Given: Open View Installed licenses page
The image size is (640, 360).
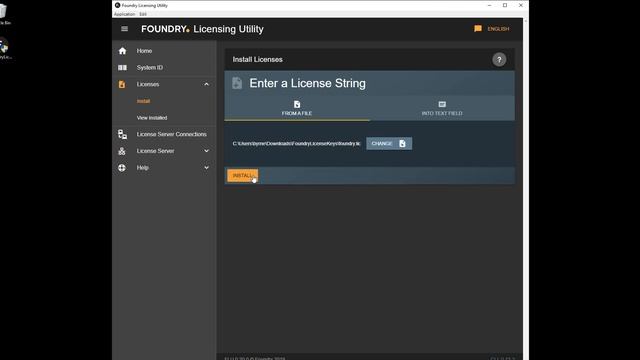Looking at the screenshot, I should click(152, 118).
